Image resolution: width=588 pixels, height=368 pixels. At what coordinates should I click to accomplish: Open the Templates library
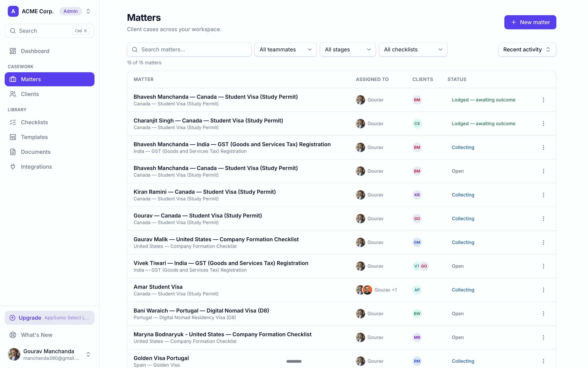pyautogui.click(x=50, y=137)
